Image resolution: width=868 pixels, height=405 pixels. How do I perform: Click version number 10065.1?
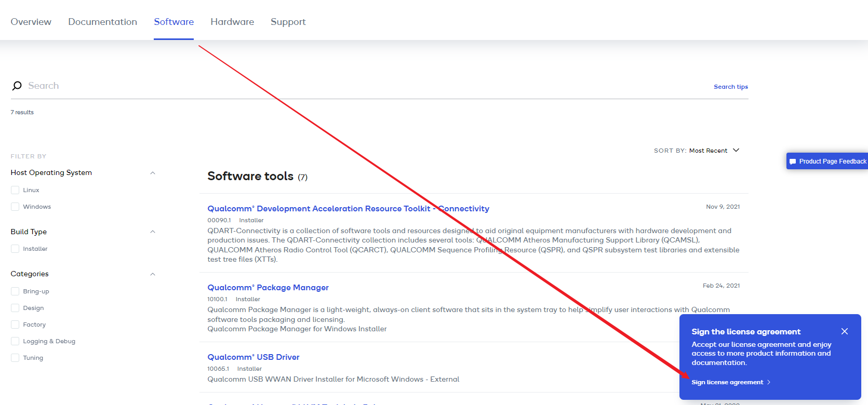(218, 369)
